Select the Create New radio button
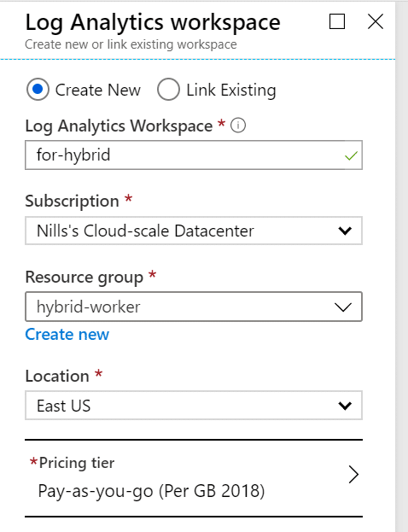The image size is (408, 532). 38,90
